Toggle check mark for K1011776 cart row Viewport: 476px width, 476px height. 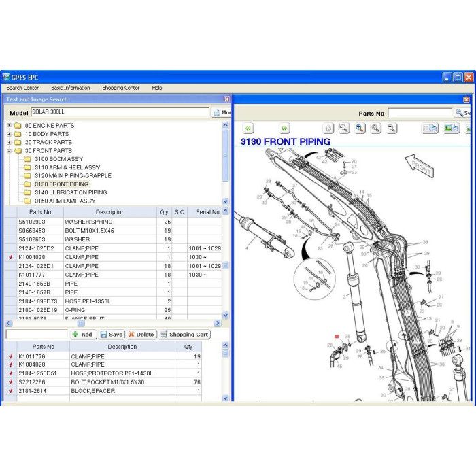(11, 356)
